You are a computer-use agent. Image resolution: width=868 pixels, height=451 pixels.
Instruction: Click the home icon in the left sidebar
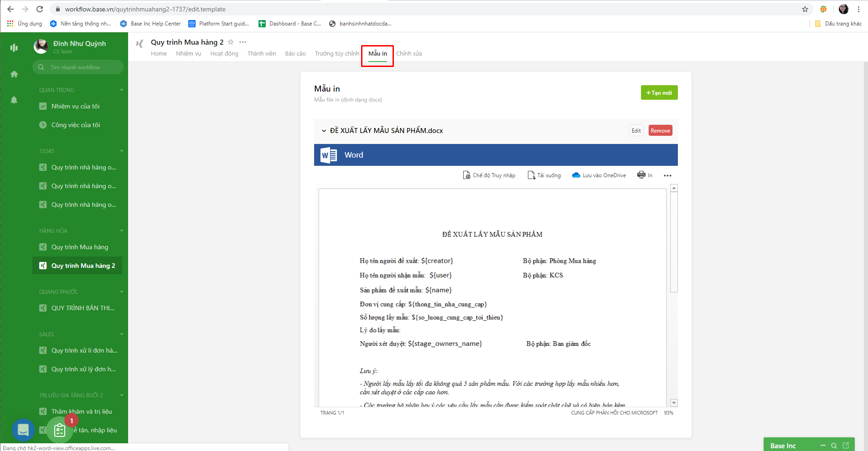tap(14, 74)
